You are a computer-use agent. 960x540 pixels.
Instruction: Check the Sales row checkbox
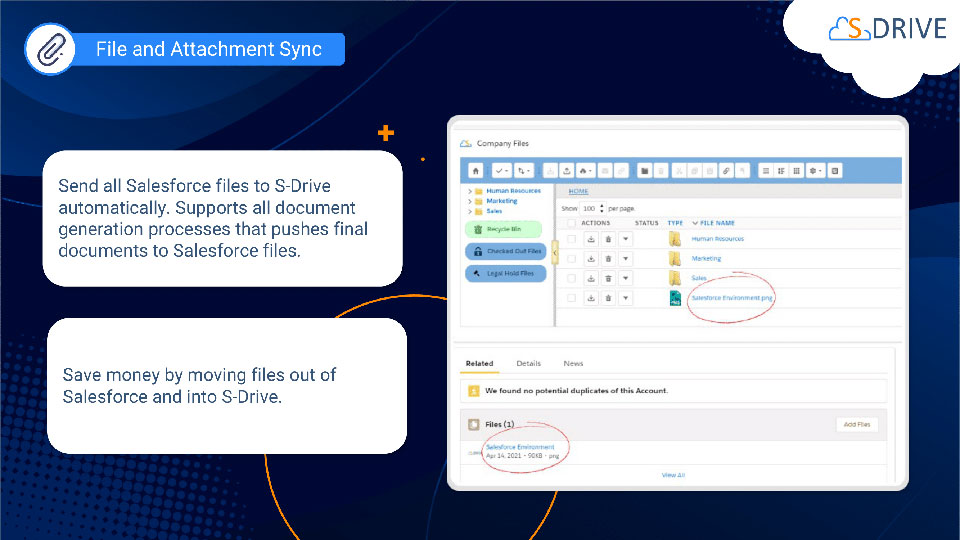[x=571, y=278]
